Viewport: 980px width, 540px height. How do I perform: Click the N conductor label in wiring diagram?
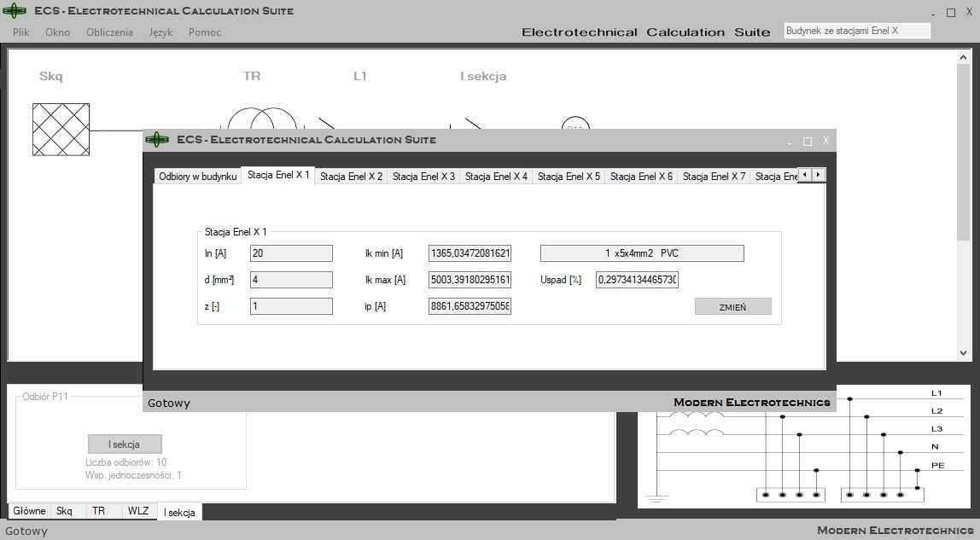coord(935,446)
